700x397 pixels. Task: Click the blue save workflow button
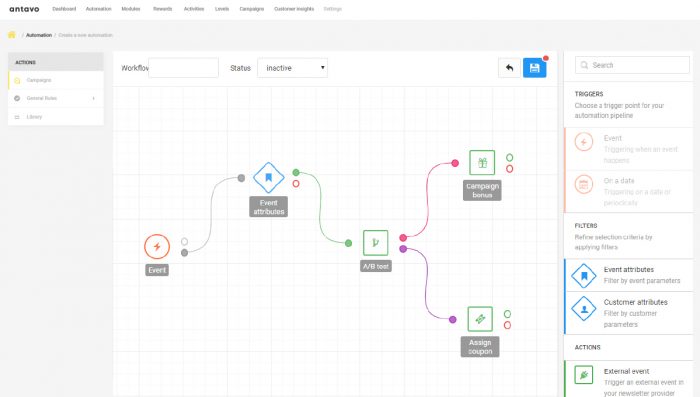click(x=534, y=68)
